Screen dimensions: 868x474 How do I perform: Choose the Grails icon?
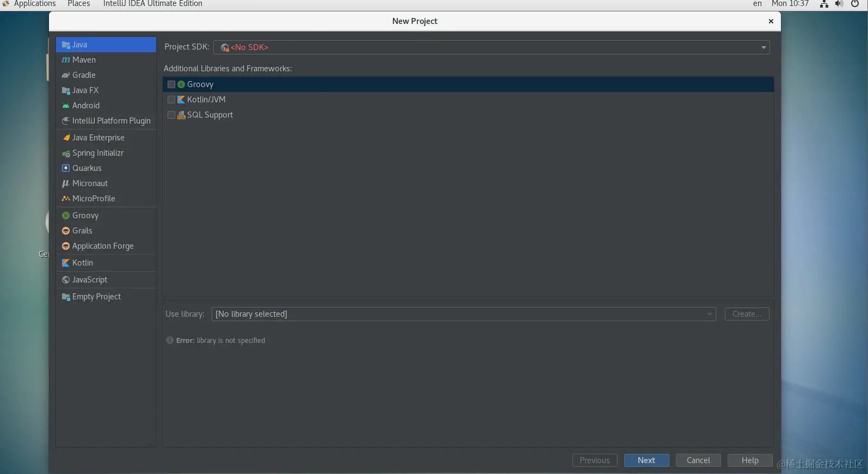pos(66,231)
